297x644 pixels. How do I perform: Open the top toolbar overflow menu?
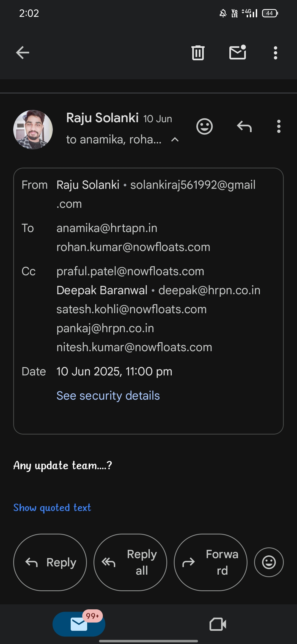[275, 53]
